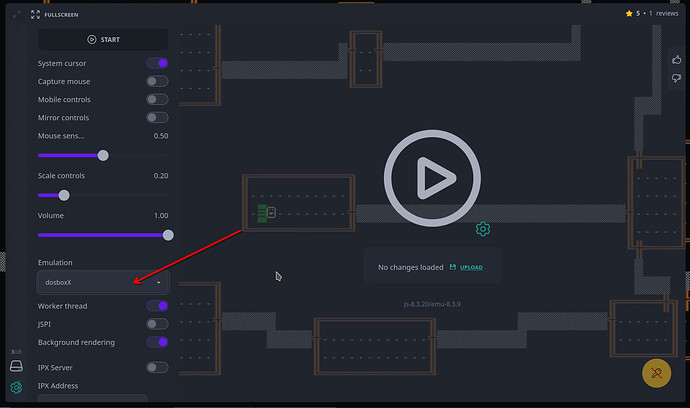This screenshot has height=408, width=690.
Task: Disable the System cursor toggle
Action: (x=157, y=63)
